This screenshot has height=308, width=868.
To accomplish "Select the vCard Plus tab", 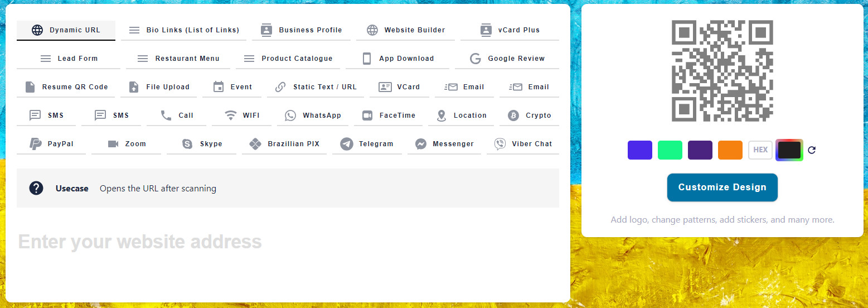I will point(510,30).
